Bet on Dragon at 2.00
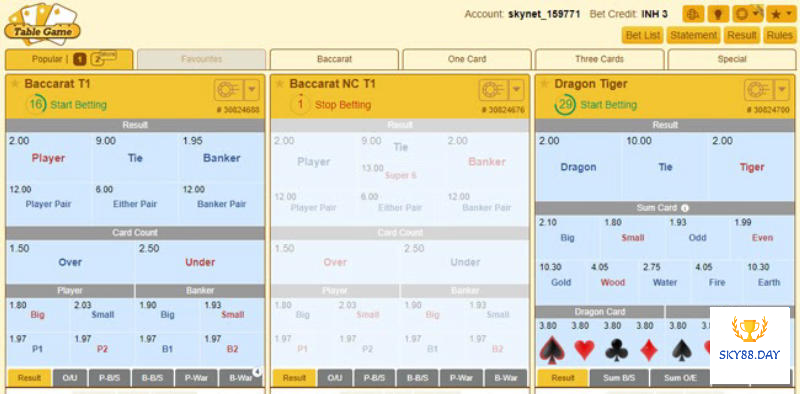The width and height of the screenshot is (800, 394). (578, 166)
